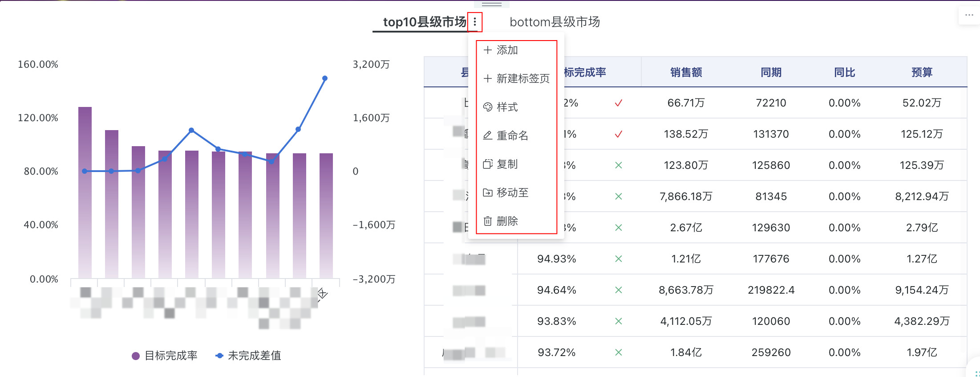Click the folder icon for 移动至
Screen dimensions: 980x377
point(488,193)
